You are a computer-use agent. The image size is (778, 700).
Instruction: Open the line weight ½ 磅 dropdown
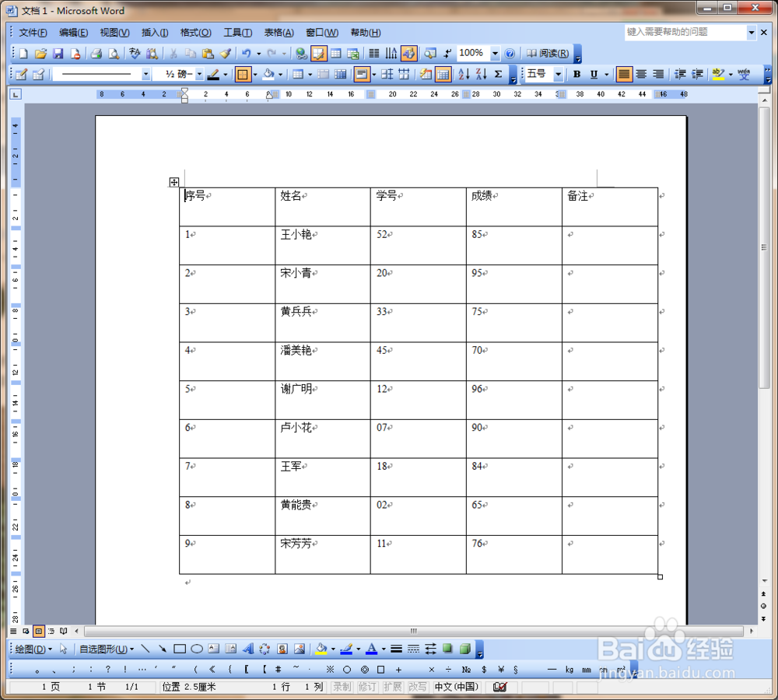point(199,75)
